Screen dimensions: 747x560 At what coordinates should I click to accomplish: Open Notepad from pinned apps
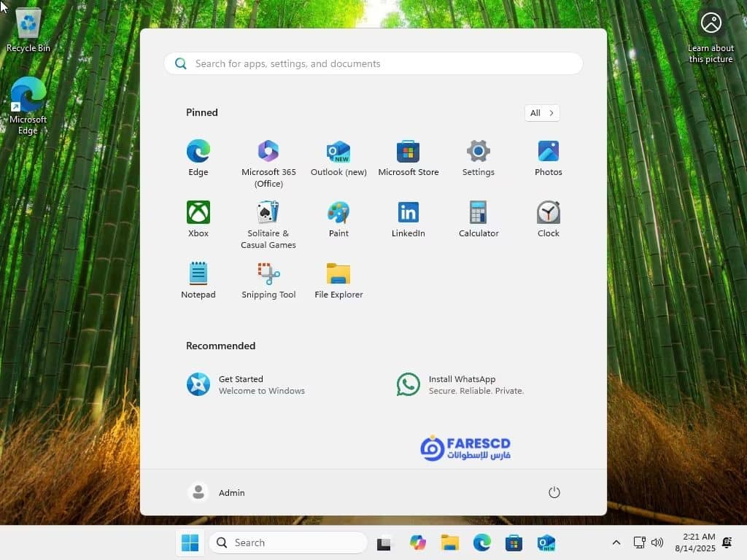(x=198, y=281)
